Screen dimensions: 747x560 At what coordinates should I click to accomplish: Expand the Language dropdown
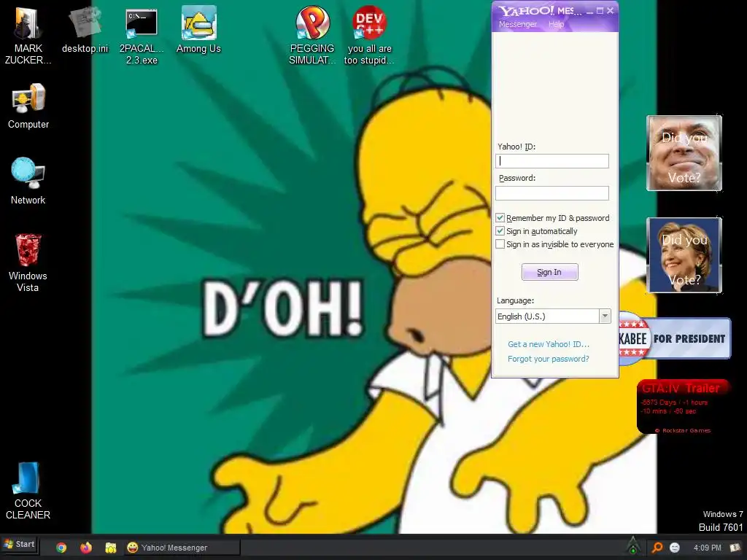pyautogui.click(x=605, y=316)
